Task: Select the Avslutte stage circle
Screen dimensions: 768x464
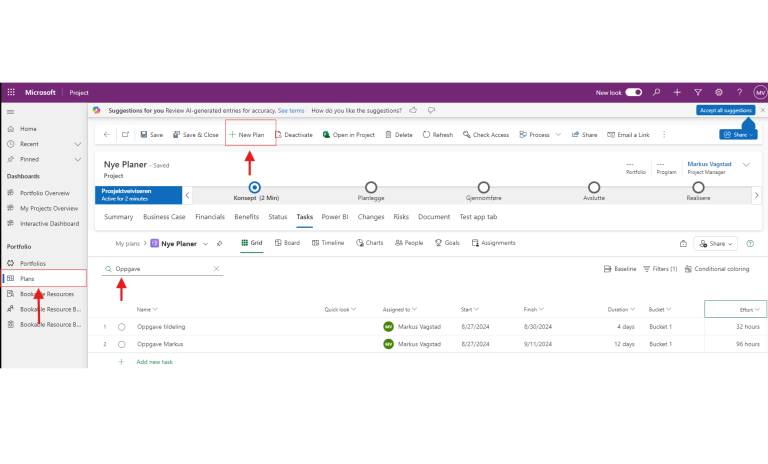Action: (594, 187)
